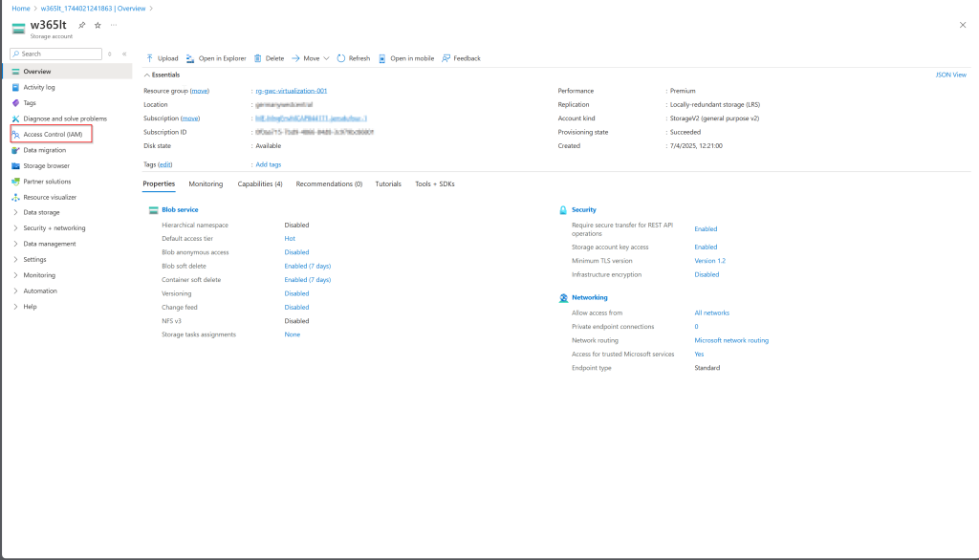Click the w365lt_1744021241863 breadcrumb
This screenshot has height=560, width=979.
pyautogui.click(x=93, y=9)
